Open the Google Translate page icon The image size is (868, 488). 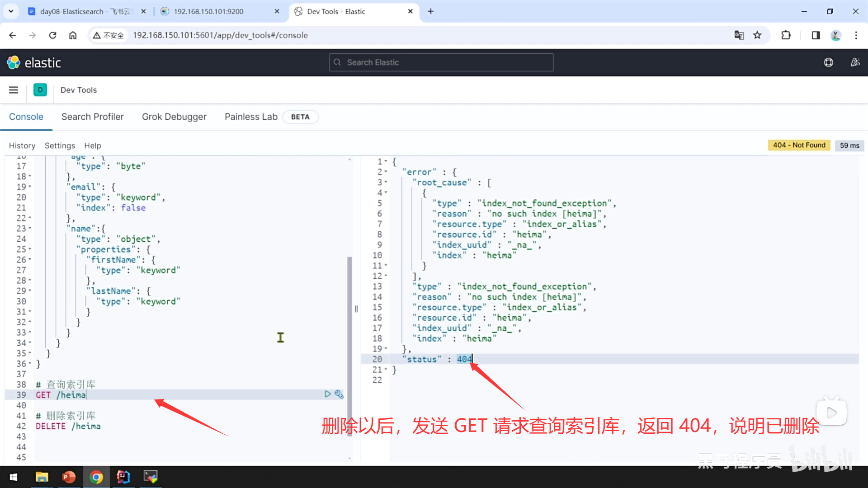click(x=739, y=35)
